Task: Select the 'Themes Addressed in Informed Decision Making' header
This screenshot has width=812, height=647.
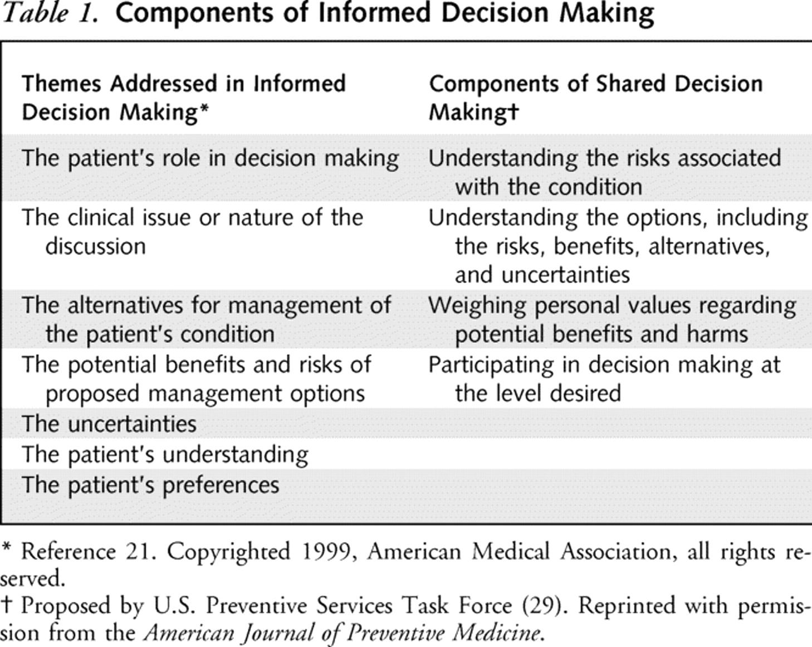Action: (184, 98)
